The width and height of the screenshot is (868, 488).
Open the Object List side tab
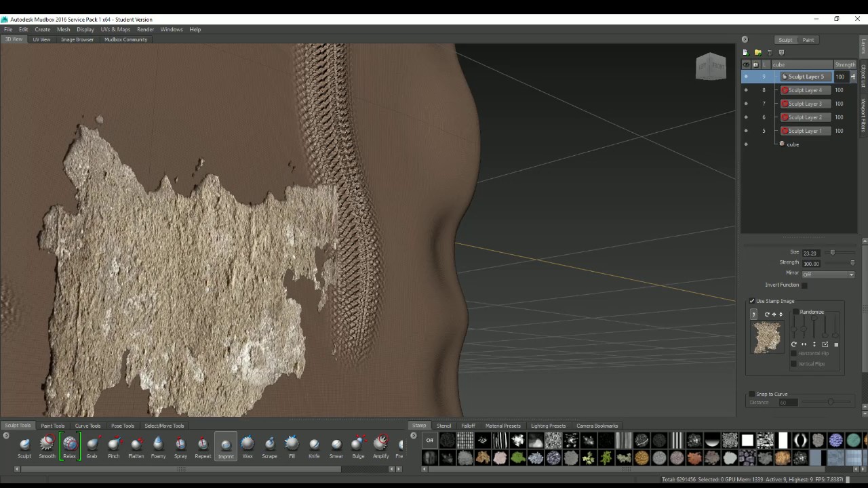click(x=863, y=76)
